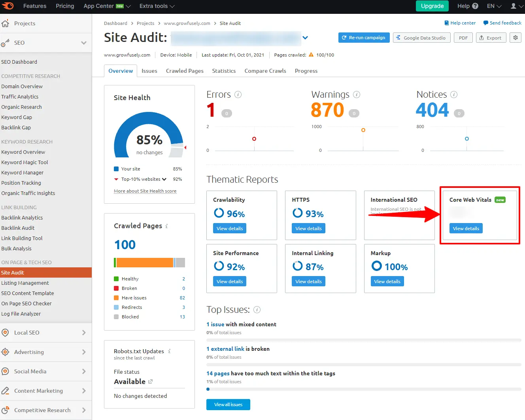525x420 pixels.
Task: Expand Top-10% websites dropdown
Action: (x=164, y=179)
